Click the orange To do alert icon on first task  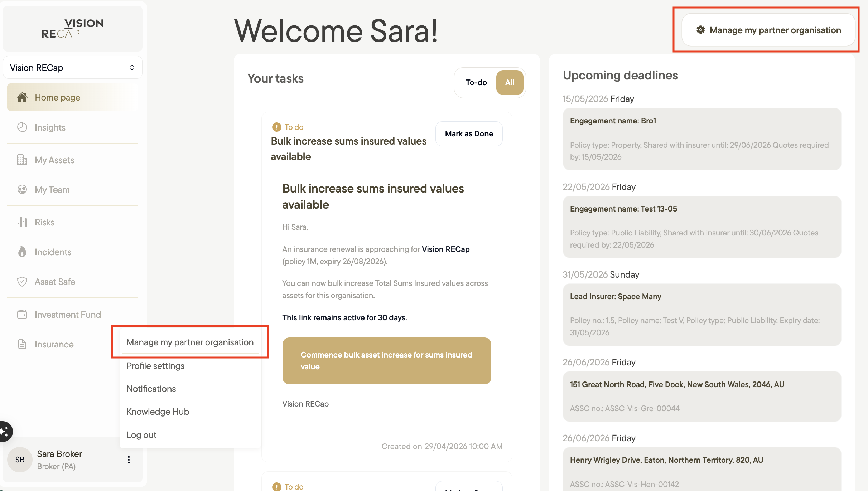coord(276,127)
